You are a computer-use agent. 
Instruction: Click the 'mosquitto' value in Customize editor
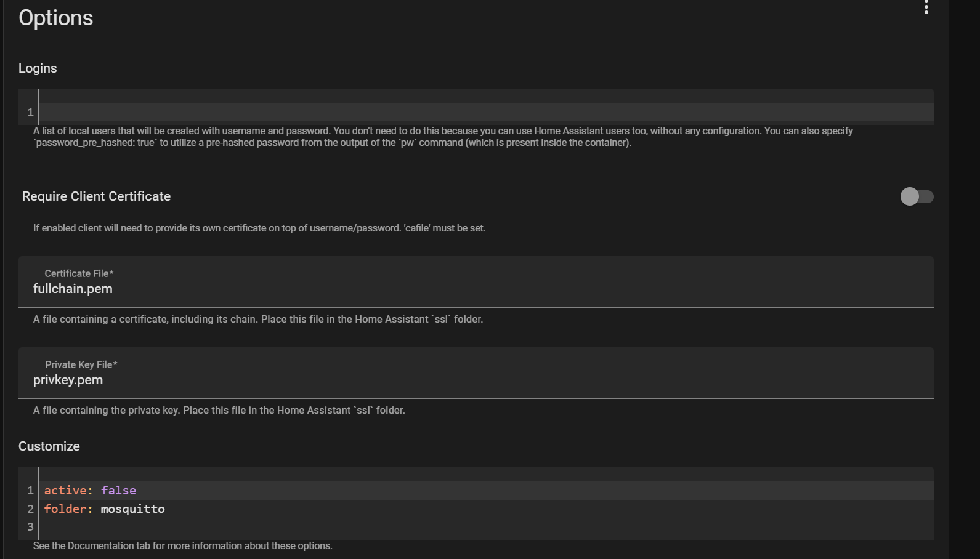click(132, 509)
